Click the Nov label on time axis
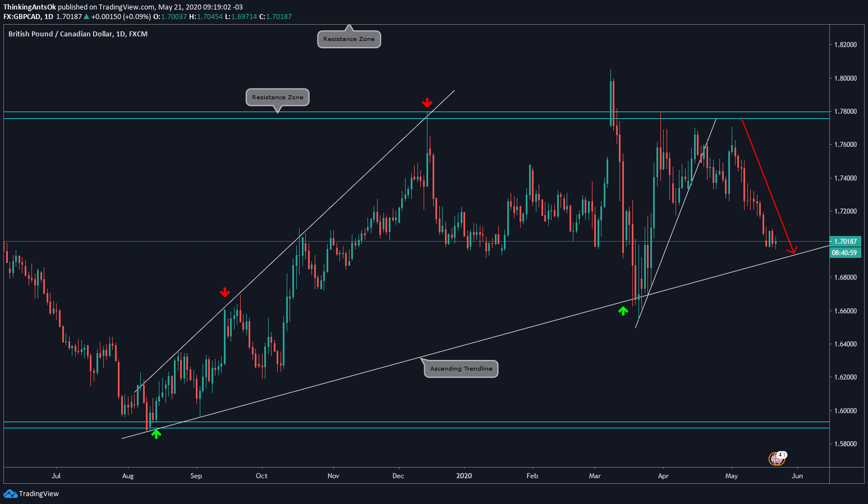 (x=333, y=476)
